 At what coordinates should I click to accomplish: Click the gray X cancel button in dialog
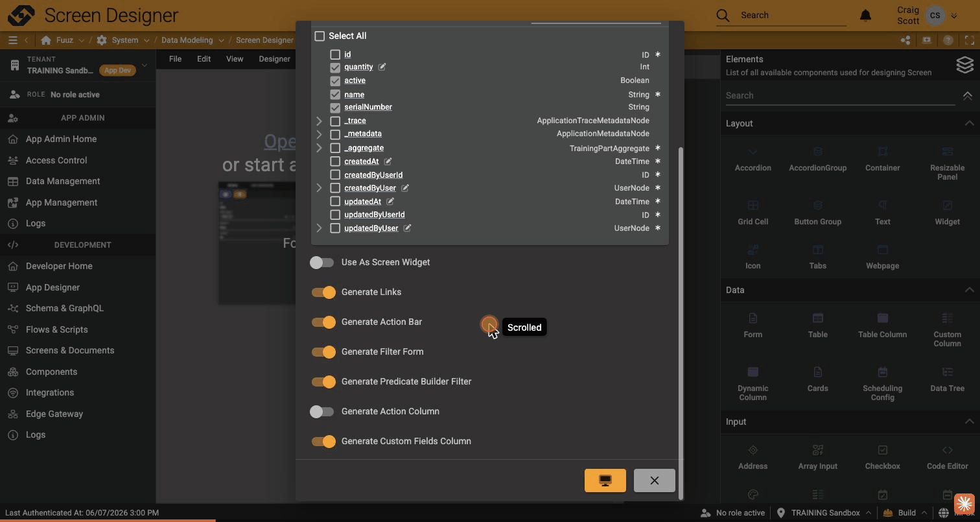point(655,480)
